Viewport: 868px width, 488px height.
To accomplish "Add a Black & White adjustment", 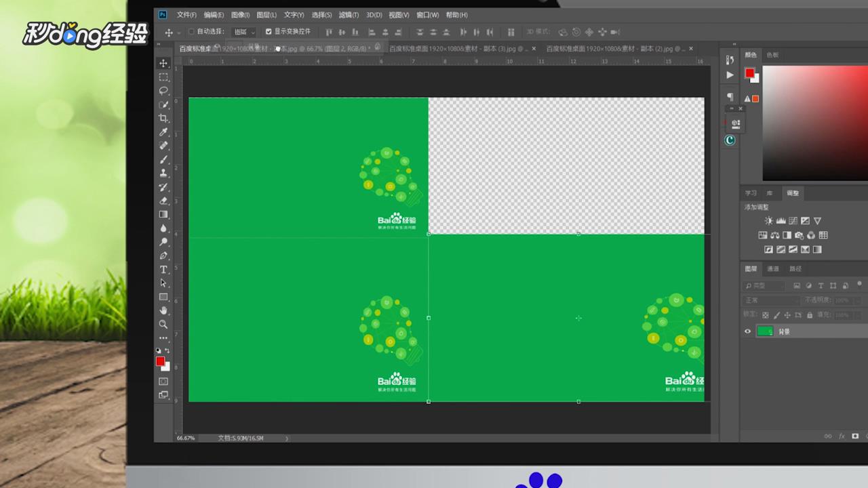I will coord(787,235).
